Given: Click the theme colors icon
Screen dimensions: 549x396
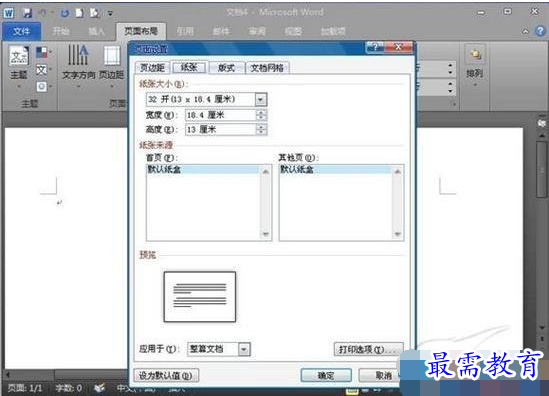Looking at the screenshot, I should (42, 53).
